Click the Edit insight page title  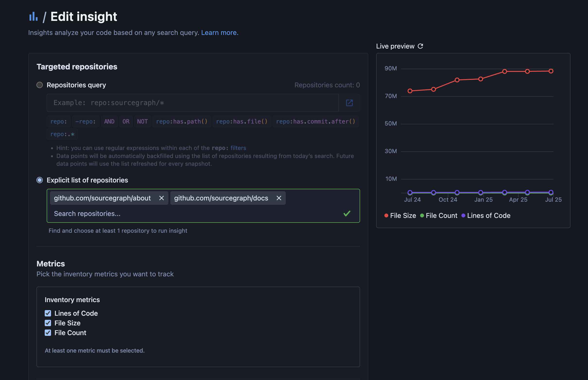tap(84, 17)
